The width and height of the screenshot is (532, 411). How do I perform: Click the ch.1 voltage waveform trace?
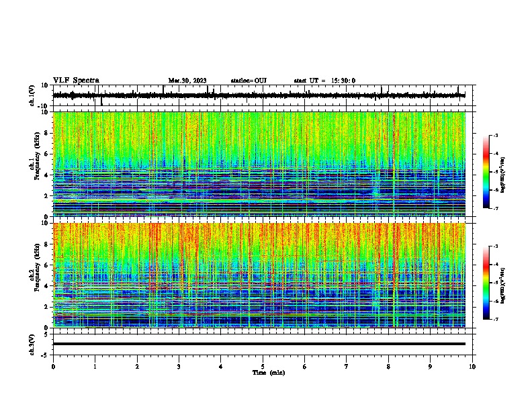click(x=259, y=95)
